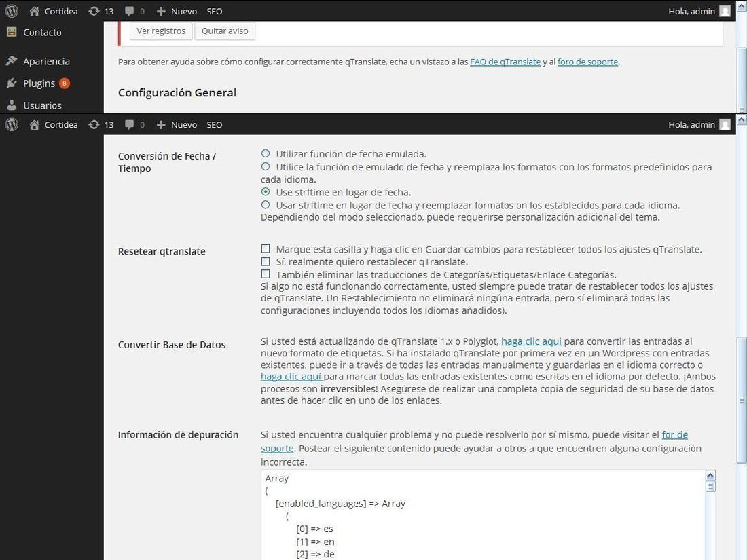The image size is (747, 560).
Task: Click up arrow of debug textarea scrollbar
Action: (x=710, y=475)
